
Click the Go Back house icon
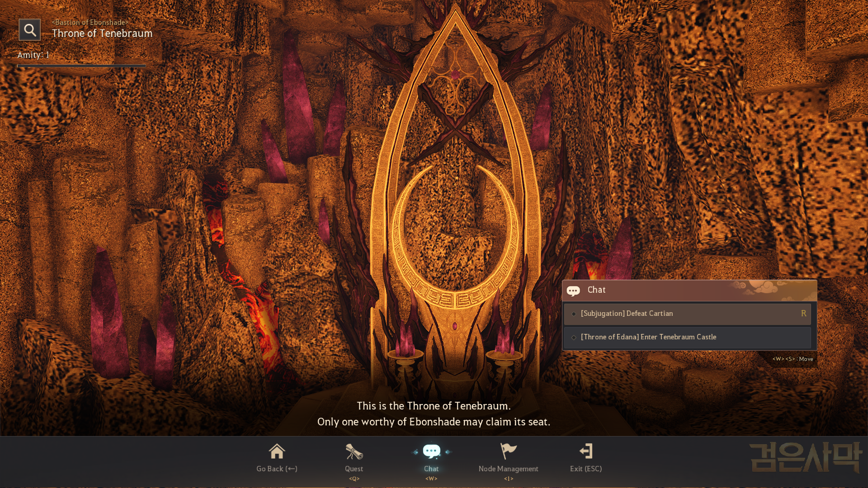277,451
